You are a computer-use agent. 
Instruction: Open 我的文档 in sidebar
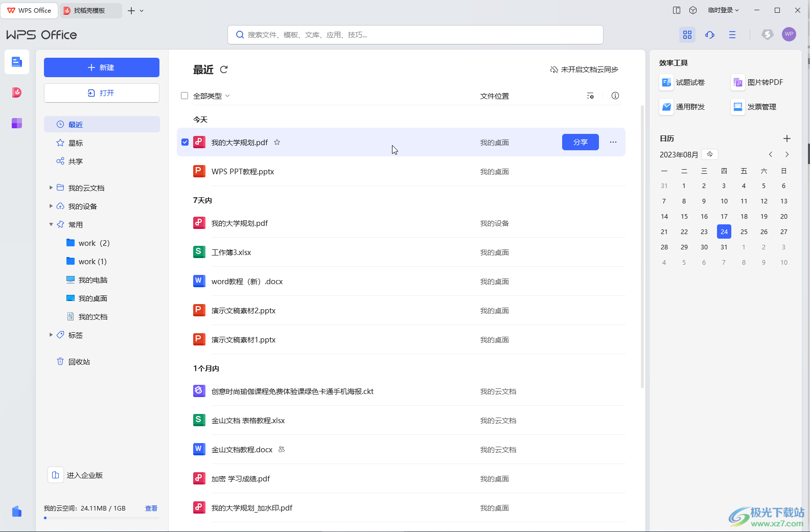point(87,316)
